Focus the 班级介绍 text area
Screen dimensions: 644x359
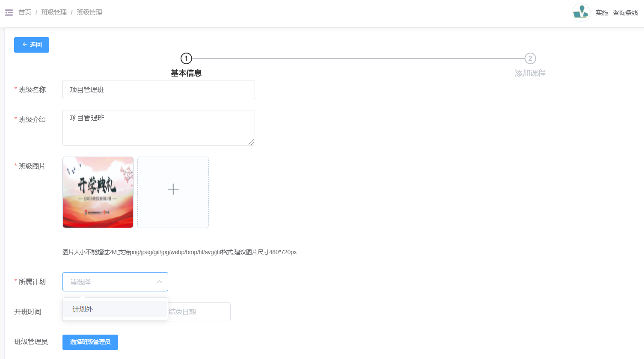point(159,128)
